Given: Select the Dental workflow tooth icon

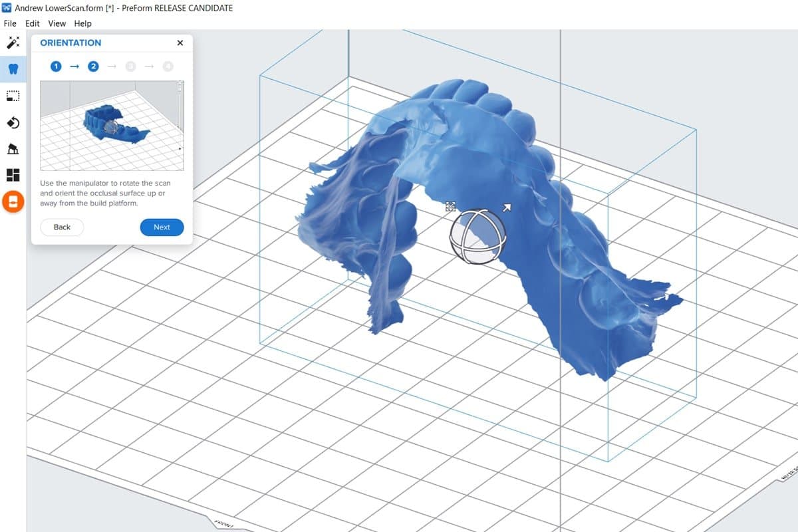Looking at the screenshot, I should click(14, 68).
